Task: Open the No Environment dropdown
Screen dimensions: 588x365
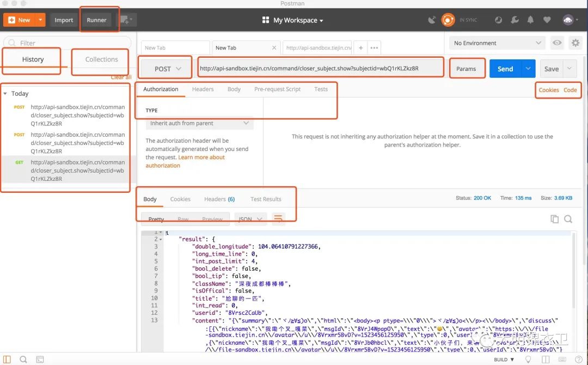Action: pyautogui.click(x=497, y=42)
